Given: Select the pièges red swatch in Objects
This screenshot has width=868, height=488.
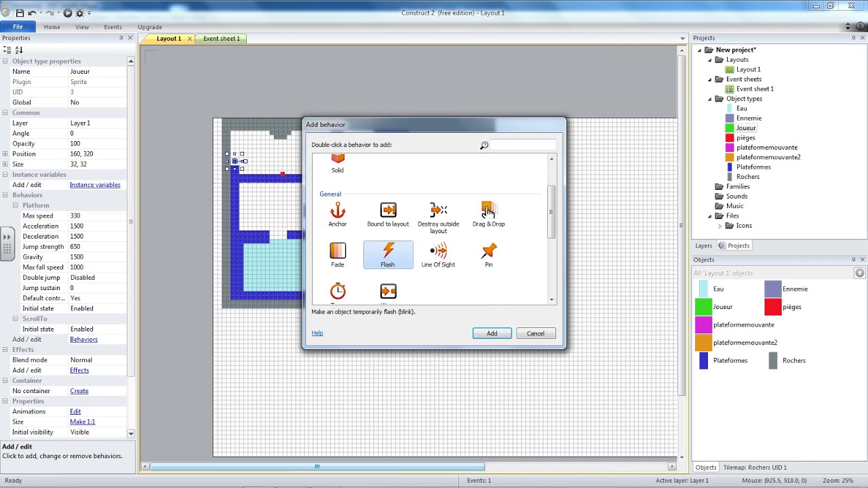Looking at the screenshot, I should point(772,307).
